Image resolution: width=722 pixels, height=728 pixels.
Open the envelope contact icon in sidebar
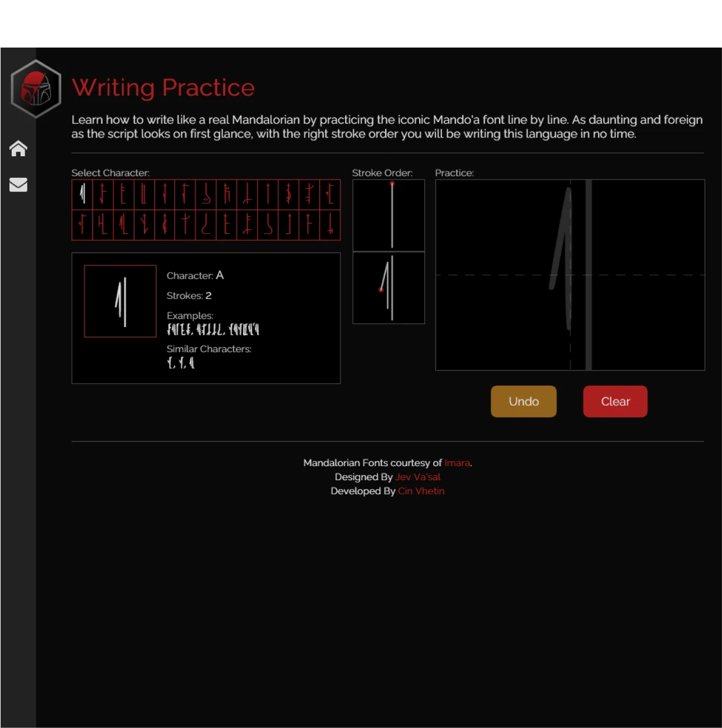click(x=18, y=184)
